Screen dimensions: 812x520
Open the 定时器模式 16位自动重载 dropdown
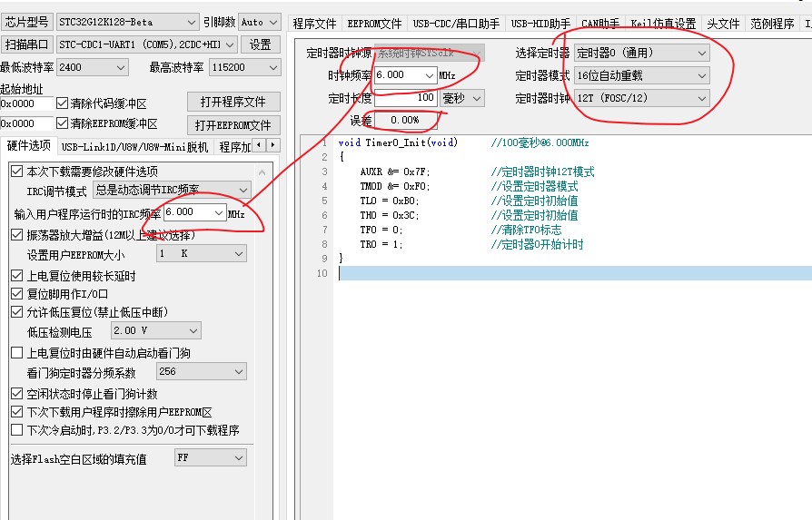tap(641, 75)
